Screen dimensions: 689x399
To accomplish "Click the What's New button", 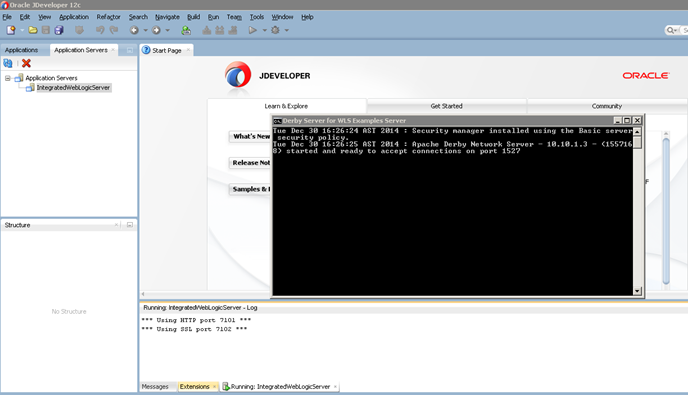I will (x=250, y=136).
